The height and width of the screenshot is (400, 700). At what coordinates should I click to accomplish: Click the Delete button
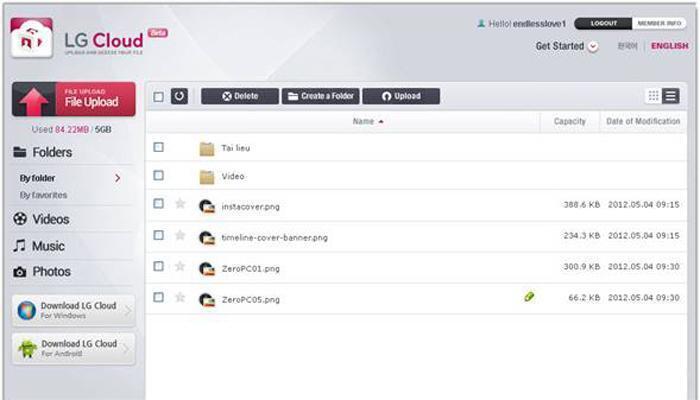(x=240, y=96)
